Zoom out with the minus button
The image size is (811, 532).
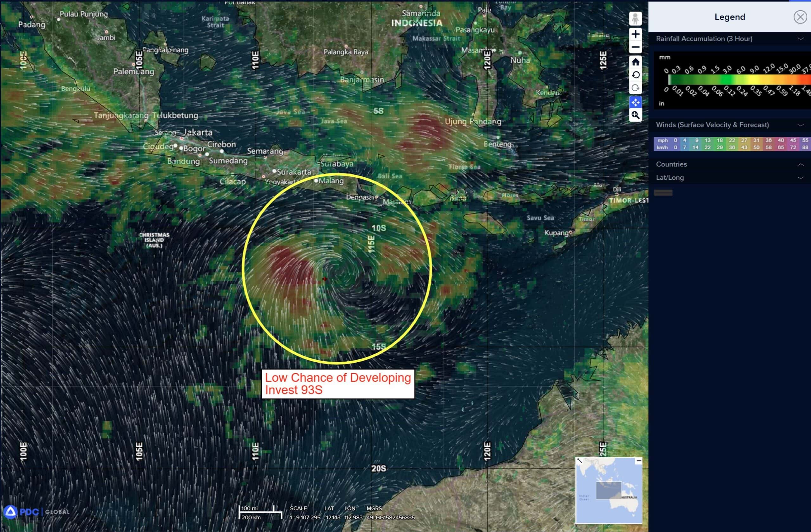point(635,47)
